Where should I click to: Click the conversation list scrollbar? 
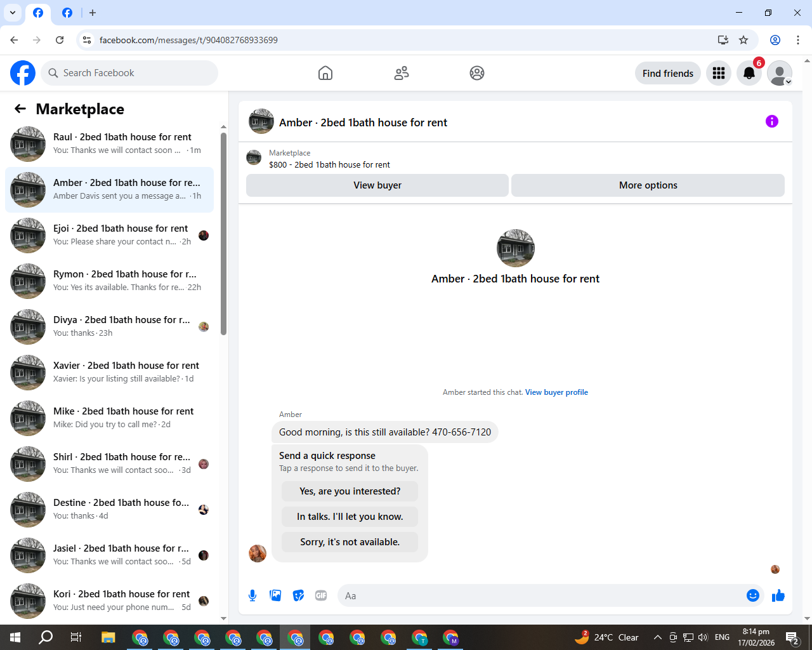223,234
